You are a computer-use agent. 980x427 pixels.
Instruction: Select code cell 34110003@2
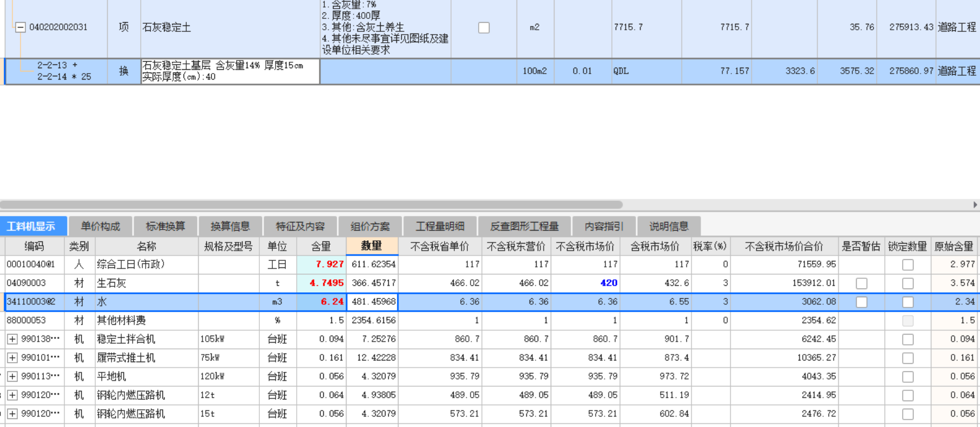(35, 302)
